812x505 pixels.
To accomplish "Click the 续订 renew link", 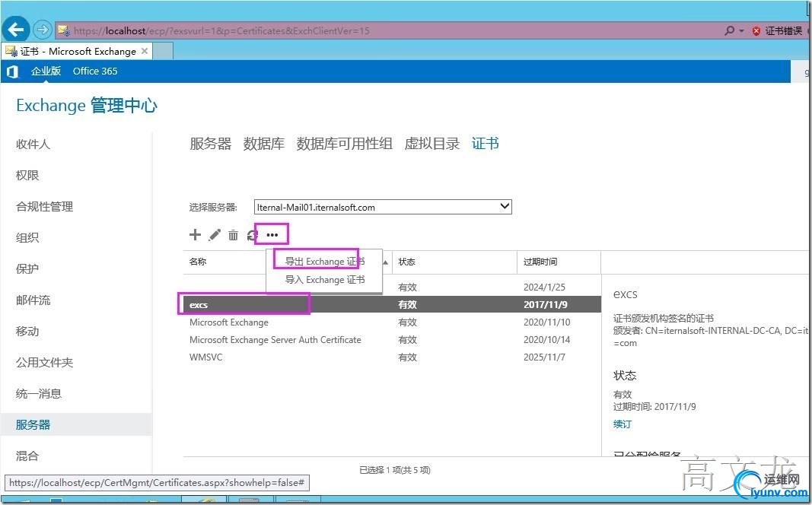I will pyautogui.click(x=623, y=424).
